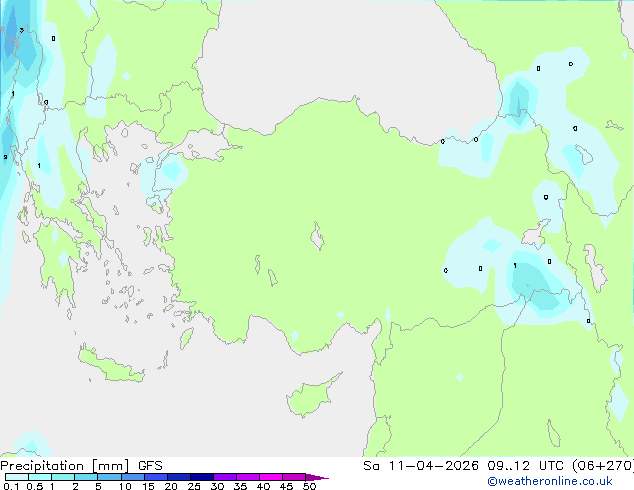Click the legend value label '0.1'

point(11,486)
